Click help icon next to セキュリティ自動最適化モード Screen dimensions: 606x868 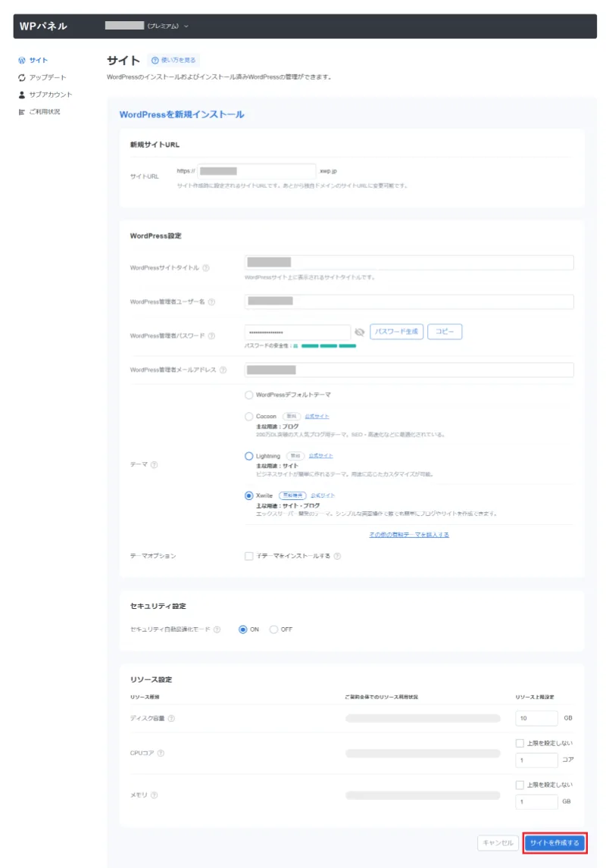[x=217, y=630]
